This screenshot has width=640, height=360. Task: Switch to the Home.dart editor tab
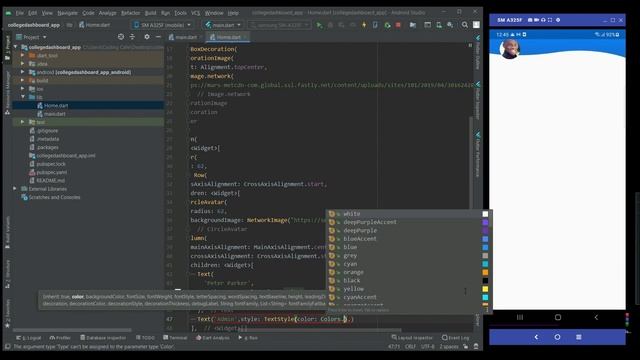228,37
